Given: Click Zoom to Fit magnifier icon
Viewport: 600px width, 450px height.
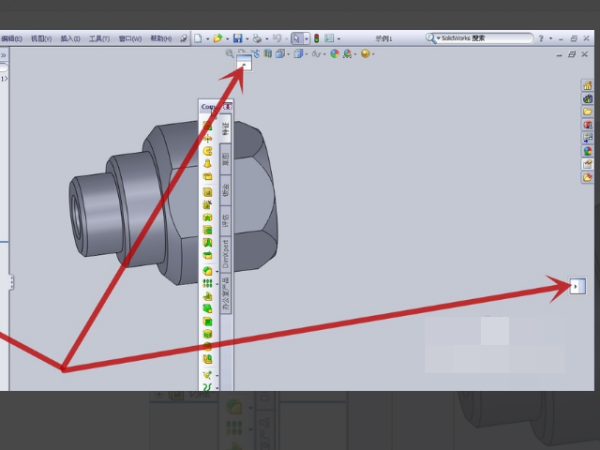Looking at the screenshot, I should (x=231, y=53).
